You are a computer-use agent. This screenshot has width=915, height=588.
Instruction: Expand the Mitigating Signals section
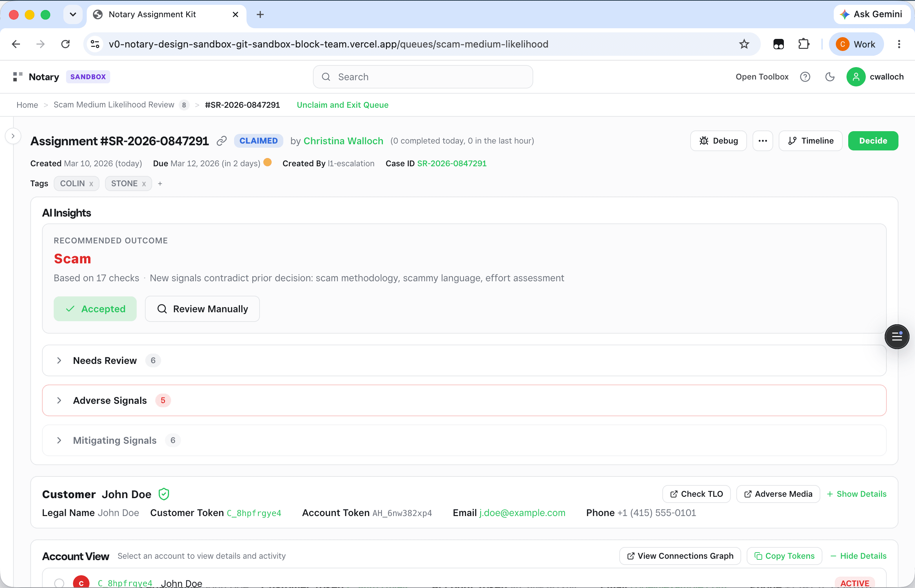(464, 440)
